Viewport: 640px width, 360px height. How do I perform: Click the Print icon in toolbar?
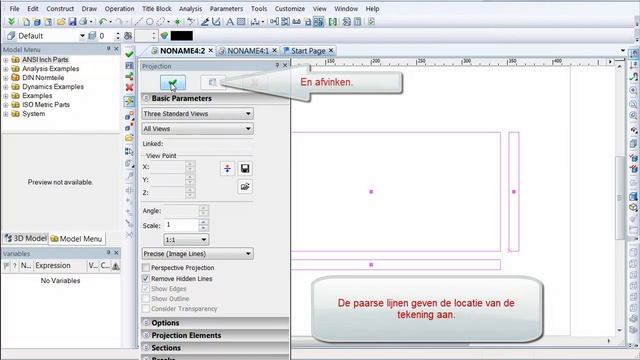[x=83, y=22]
